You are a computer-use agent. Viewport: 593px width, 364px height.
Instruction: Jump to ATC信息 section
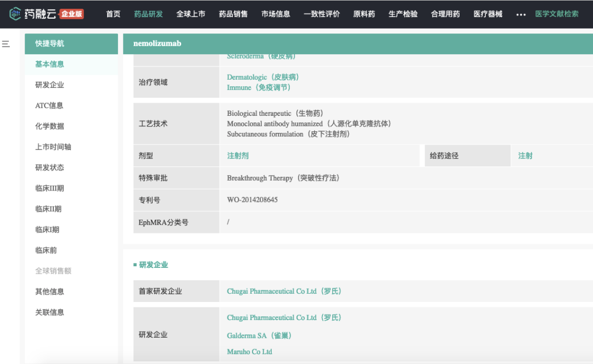(49, 105)
